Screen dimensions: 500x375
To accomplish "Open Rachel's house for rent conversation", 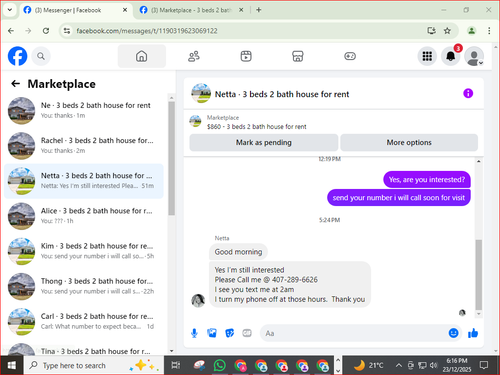I will [x=84, y=146].
